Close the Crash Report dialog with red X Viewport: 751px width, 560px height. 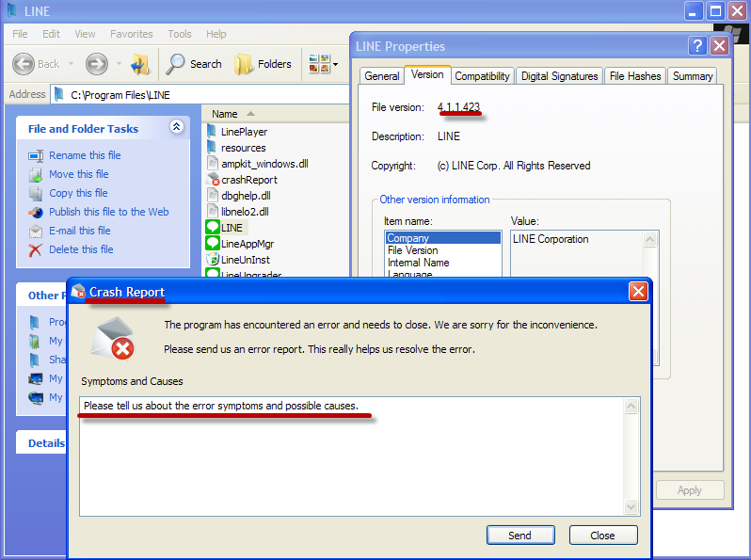pos(638,291)
